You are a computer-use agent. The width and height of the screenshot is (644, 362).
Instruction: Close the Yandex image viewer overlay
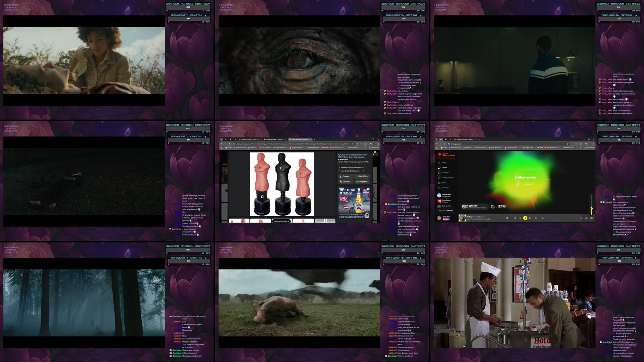375,152
